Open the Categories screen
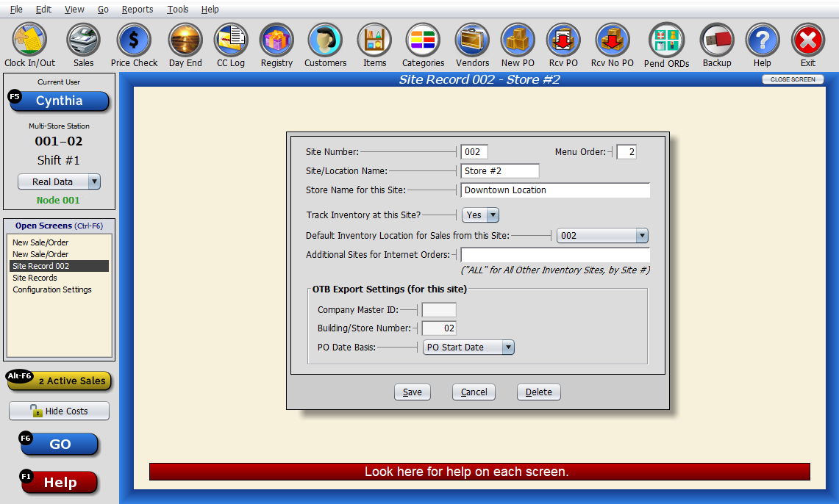Screen dimensions: 839x504 coord(424,45)
